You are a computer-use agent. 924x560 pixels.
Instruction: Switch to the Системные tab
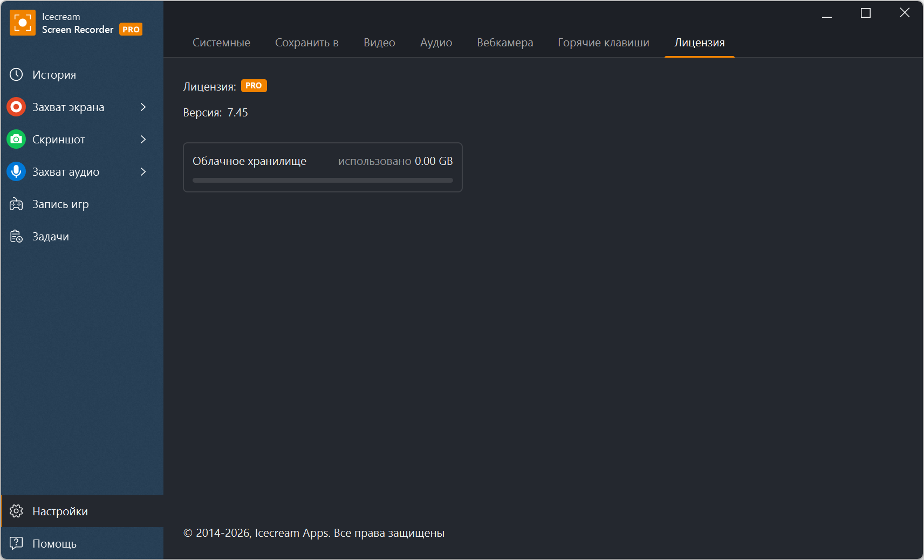point(221,43)
